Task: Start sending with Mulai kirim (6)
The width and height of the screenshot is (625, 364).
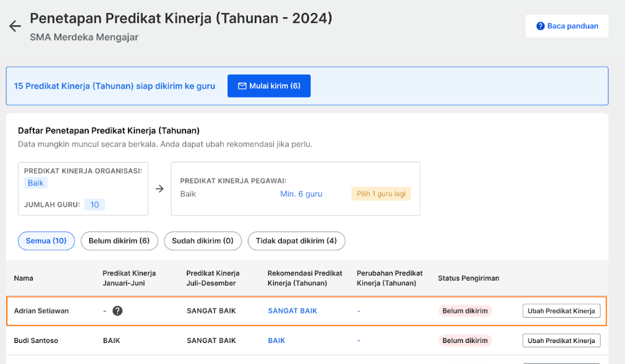Action: 269,86
